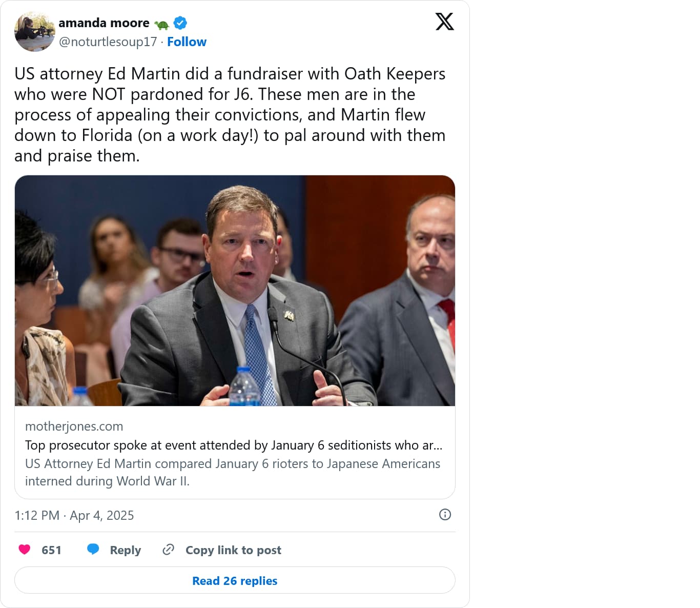700x608 pixels.
Task: Follow the noturtlesoup17 account
Action: point(187,42)
